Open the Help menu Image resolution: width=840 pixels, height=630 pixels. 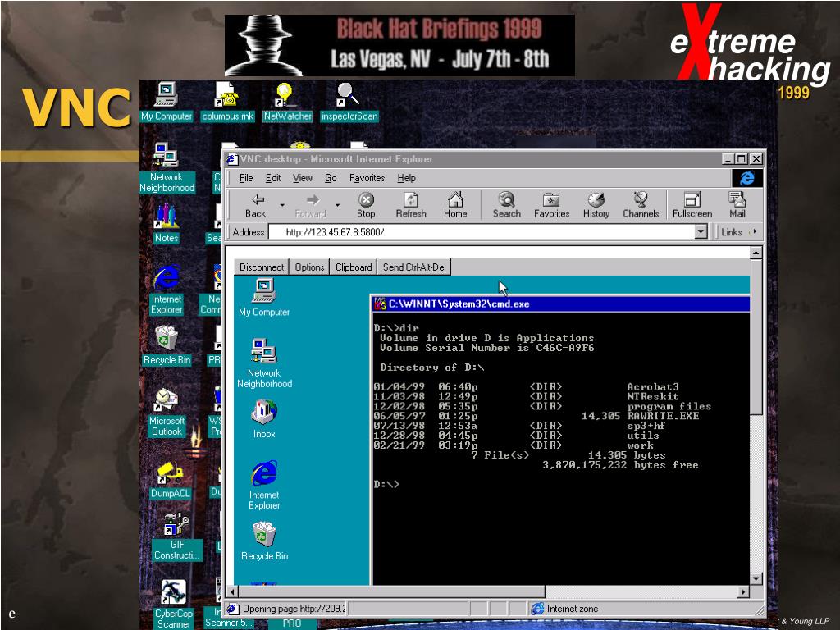click(406, 178)
